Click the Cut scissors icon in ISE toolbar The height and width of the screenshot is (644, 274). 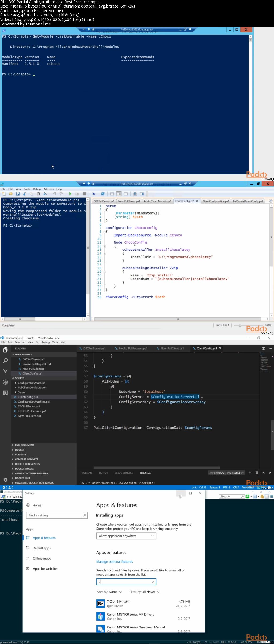24,194
